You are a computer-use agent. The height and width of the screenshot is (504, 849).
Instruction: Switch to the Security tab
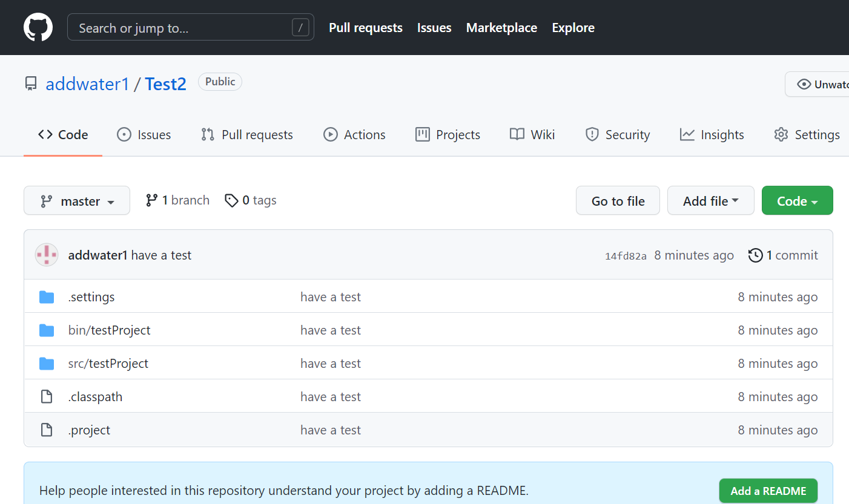point(617,135)
